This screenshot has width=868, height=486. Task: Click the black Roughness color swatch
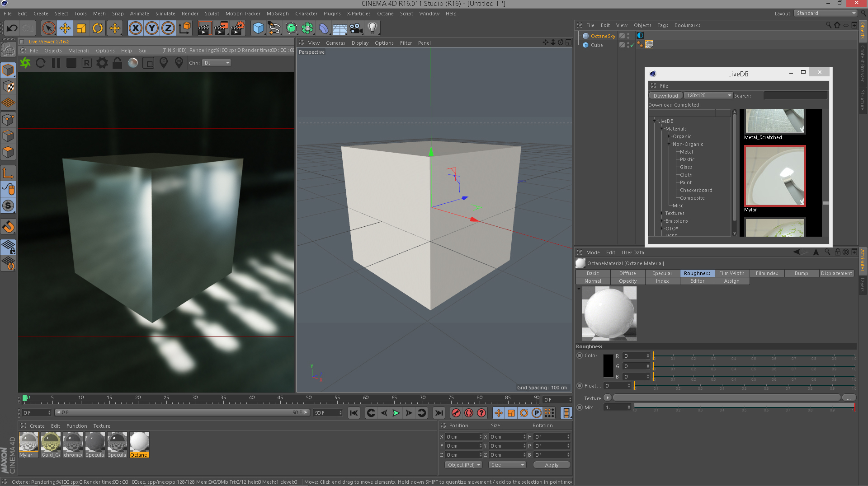coord(608,366)
